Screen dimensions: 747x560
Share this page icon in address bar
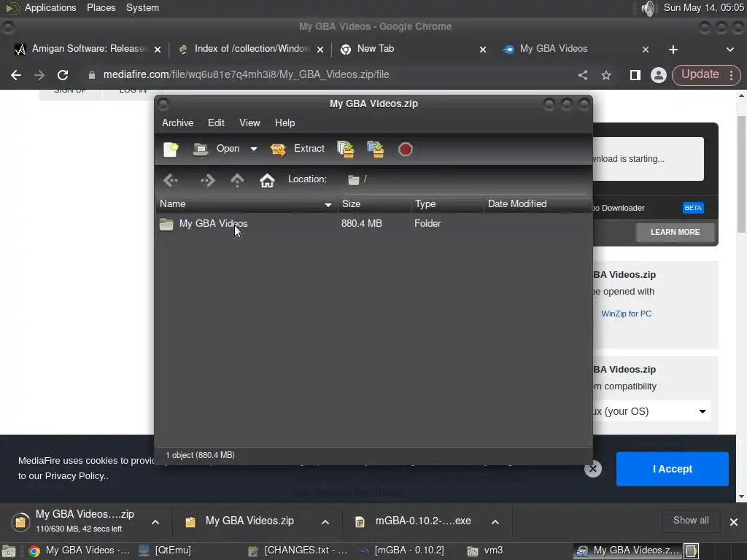pos(583,75)
